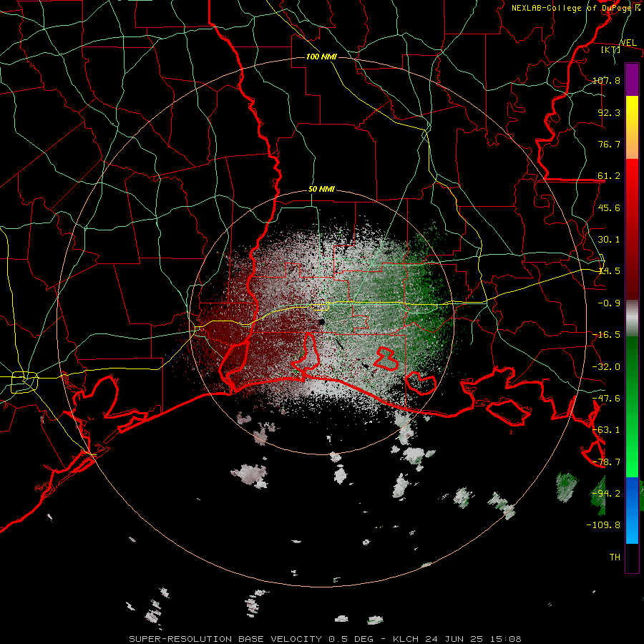Click the 61.2 velocity scale value
644x644 pixels.
pos(609,176)
